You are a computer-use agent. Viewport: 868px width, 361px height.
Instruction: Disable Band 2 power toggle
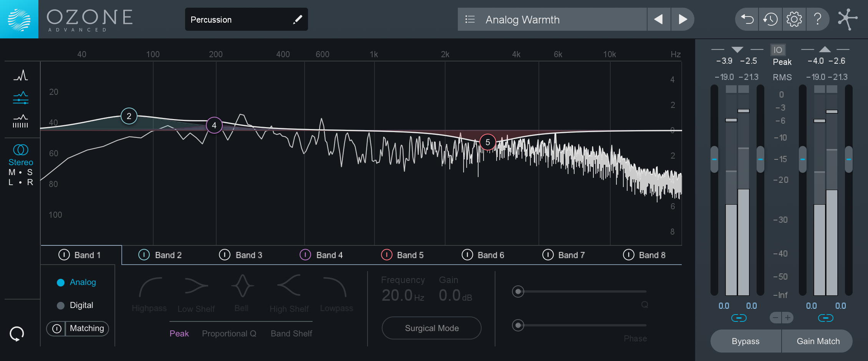click(x=144, y=255)
